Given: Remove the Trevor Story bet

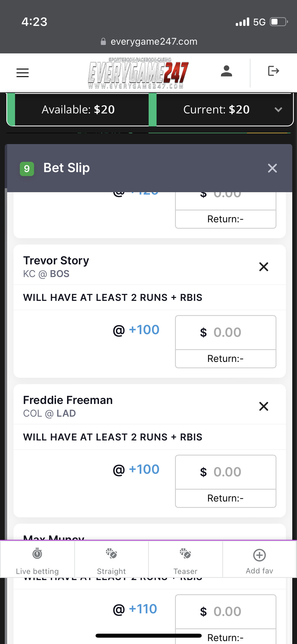Looking at the screenshot, I should (263, 267).
